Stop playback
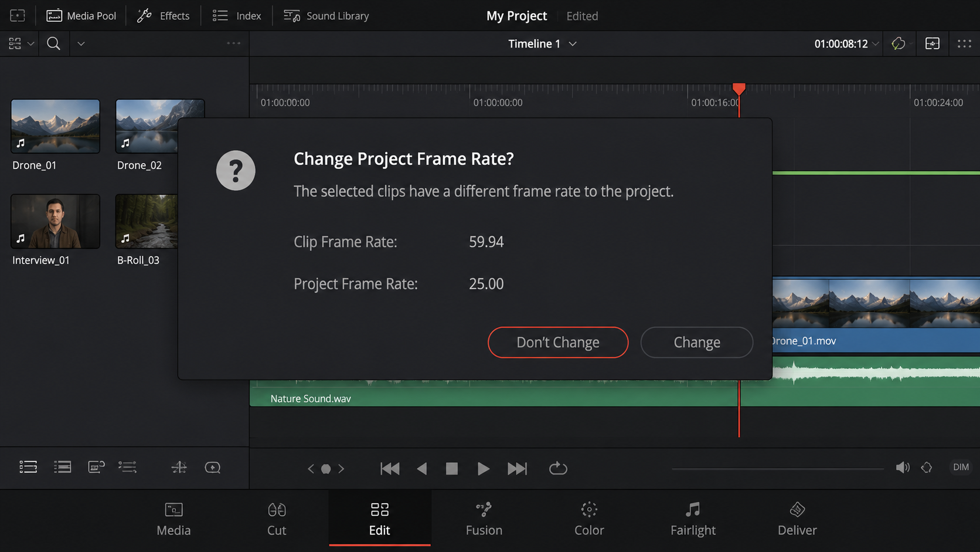The width and height of the screenshot is (980, 552). [x=451, y=468]
